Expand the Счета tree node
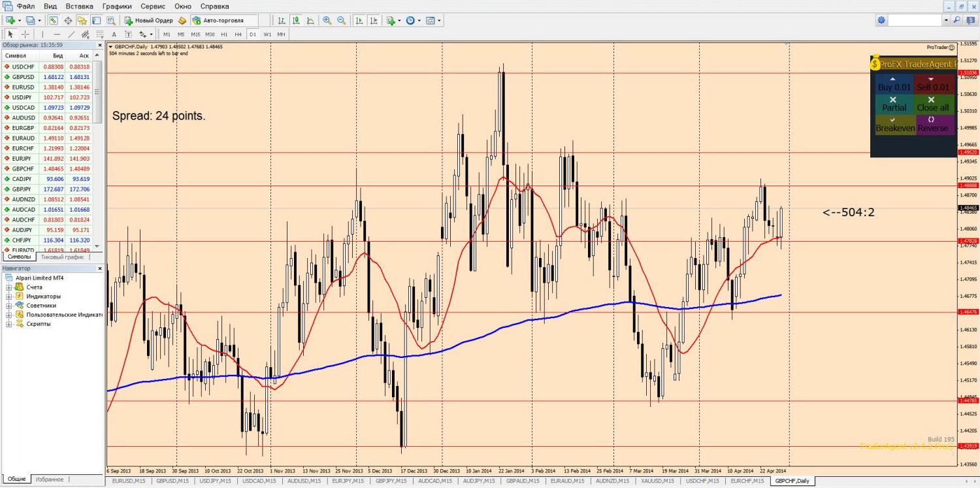Image resolution: width=980 pixels, height=488 pixels. (x=9, y=287)
